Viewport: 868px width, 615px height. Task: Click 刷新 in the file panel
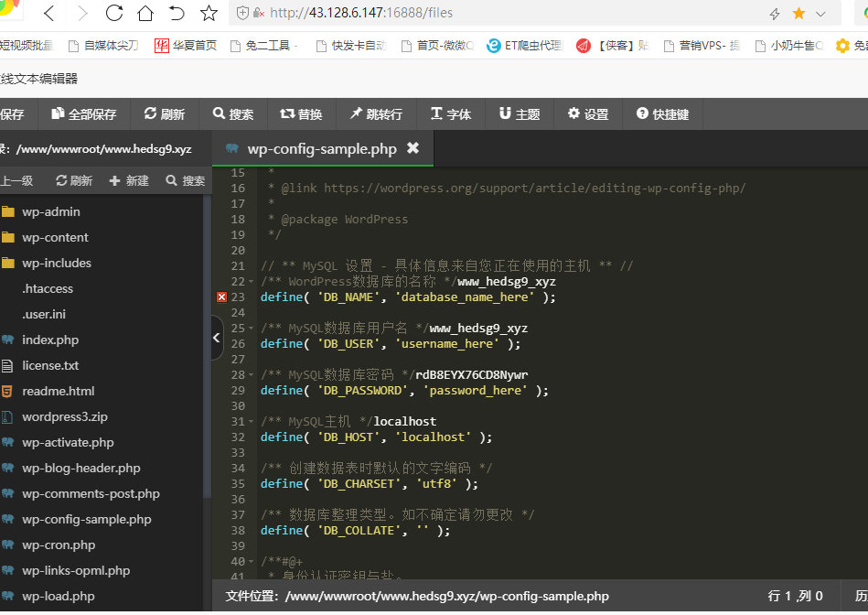[74, 180]
